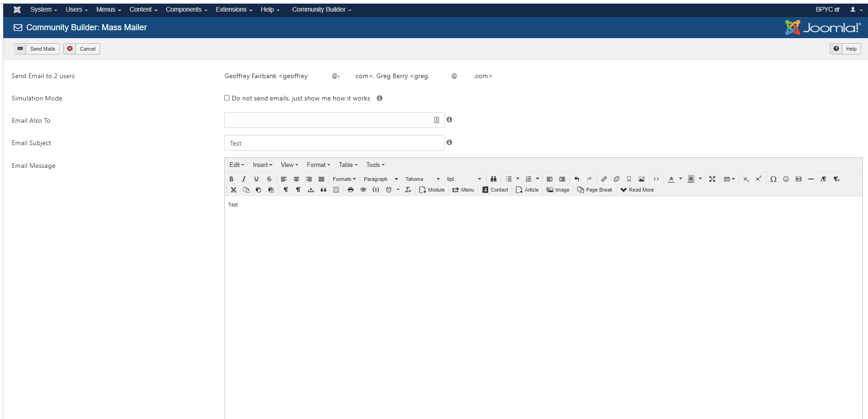Preview message with eye icon
The image size is (868, 419).
[363, 190]
